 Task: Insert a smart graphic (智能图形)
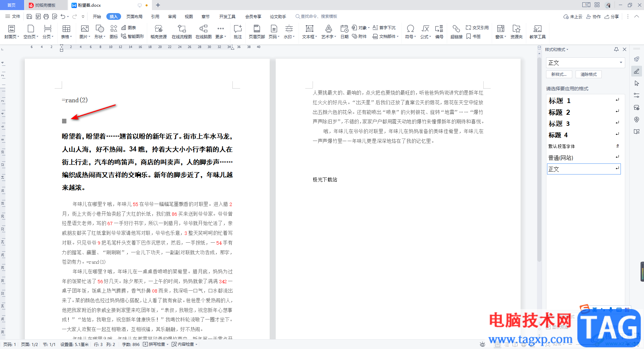coord(132,36)
